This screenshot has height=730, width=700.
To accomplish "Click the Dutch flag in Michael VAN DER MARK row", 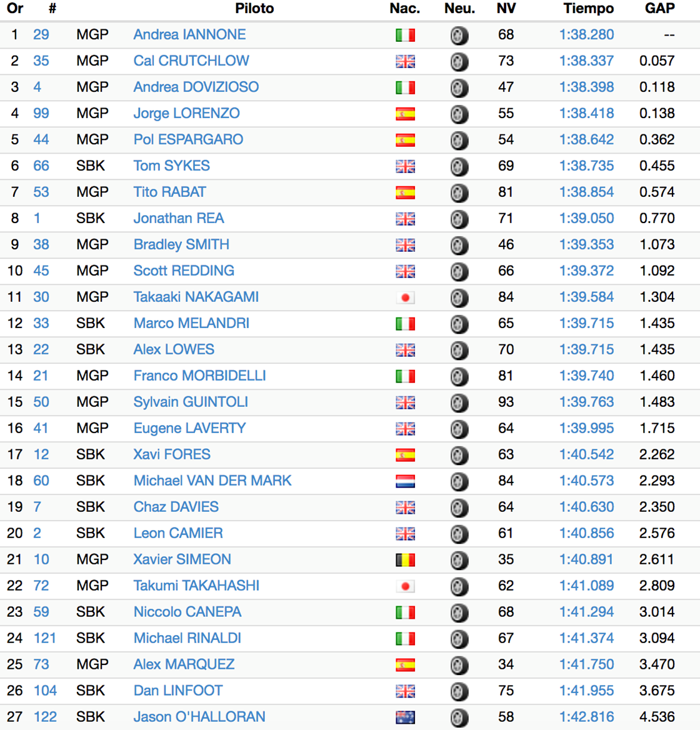I will (405, 481).
